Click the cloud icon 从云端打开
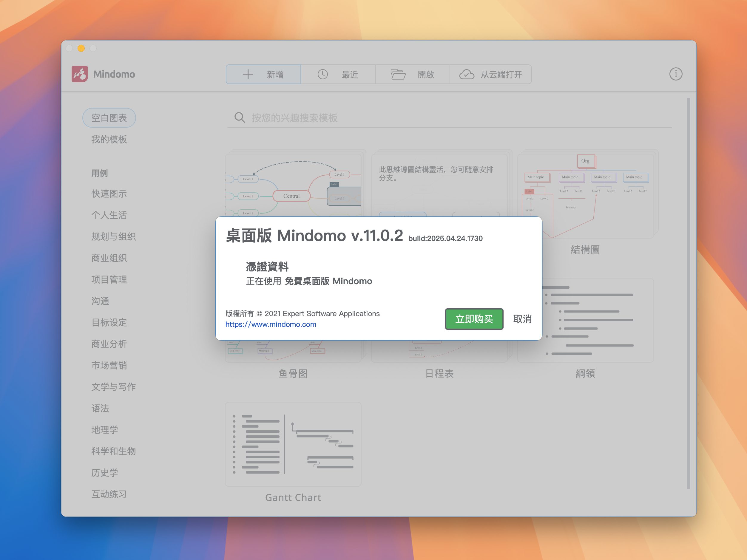The height and width of the screenshot is (560, 747). tap(467, 74)
